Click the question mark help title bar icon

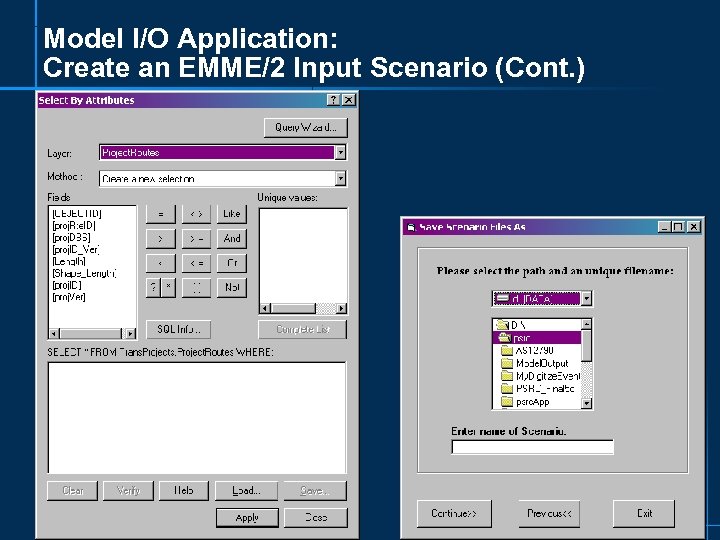coord(333,100)
